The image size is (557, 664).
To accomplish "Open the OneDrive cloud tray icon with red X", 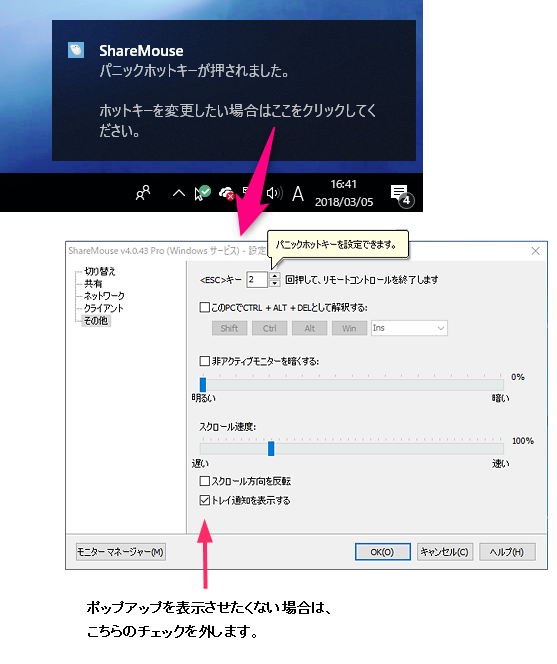I will pyautogui.click(x=226, y=194).
